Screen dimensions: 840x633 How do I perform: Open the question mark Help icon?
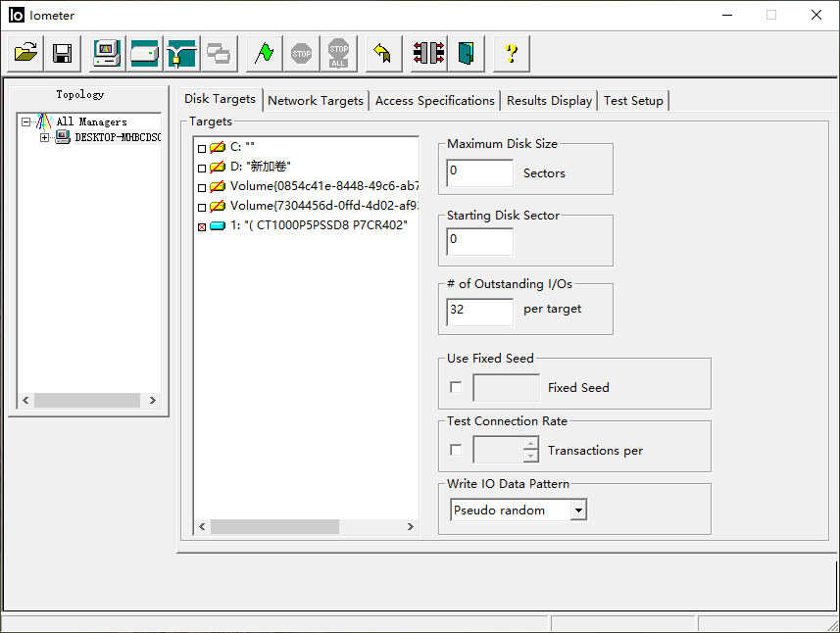pos(511,53)
